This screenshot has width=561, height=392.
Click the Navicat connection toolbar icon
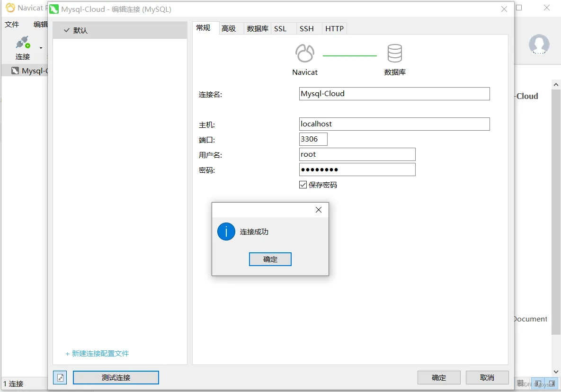(x=23, y=43)
